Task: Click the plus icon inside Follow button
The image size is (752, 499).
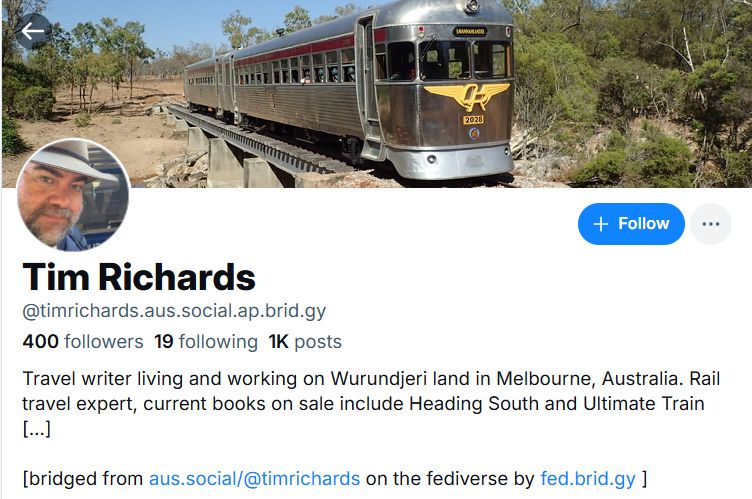Action: click(600, 224)
